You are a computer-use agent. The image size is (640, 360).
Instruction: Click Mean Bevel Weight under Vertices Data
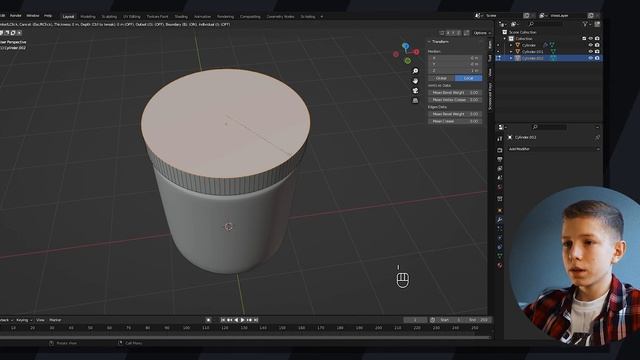[455, 93]
